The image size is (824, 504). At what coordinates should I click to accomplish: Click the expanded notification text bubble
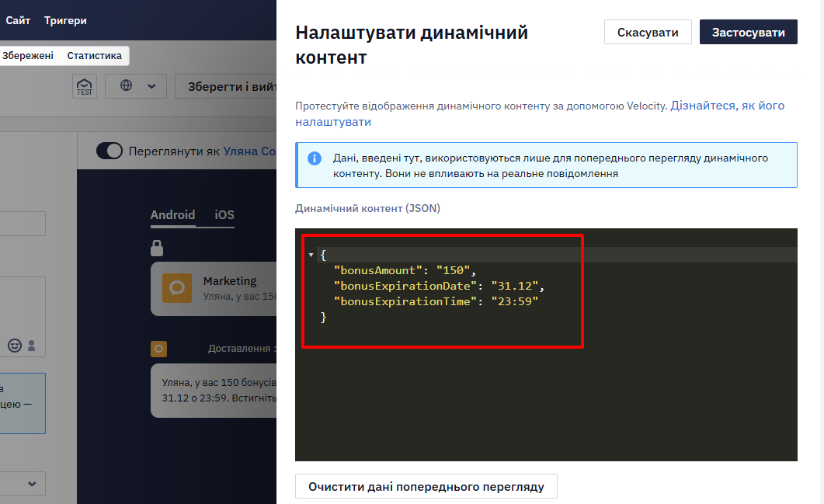coord(214,391)
